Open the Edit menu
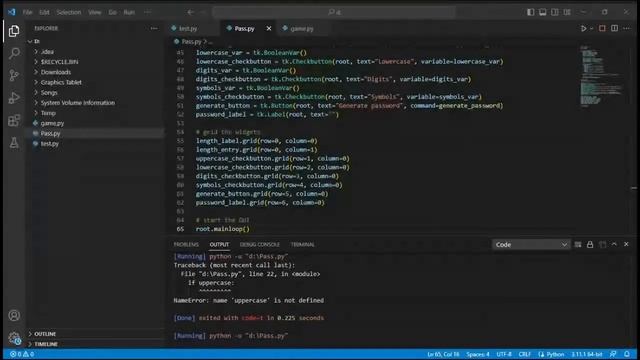 pos(44,12)
